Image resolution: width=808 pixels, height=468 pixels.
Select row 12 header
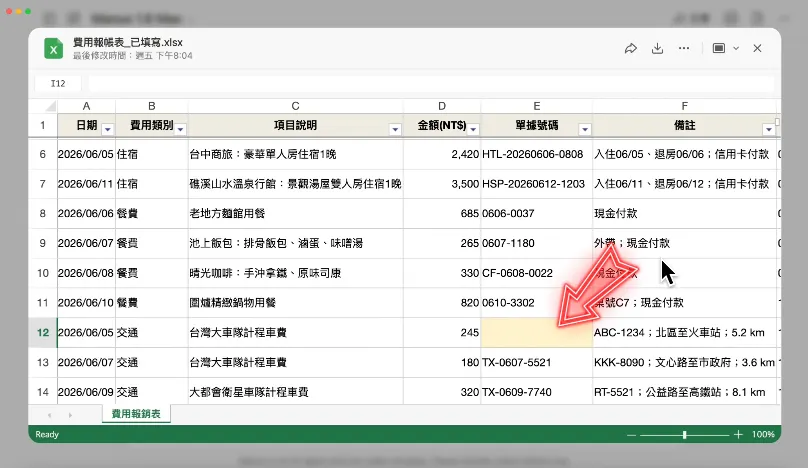coord(43,332)
